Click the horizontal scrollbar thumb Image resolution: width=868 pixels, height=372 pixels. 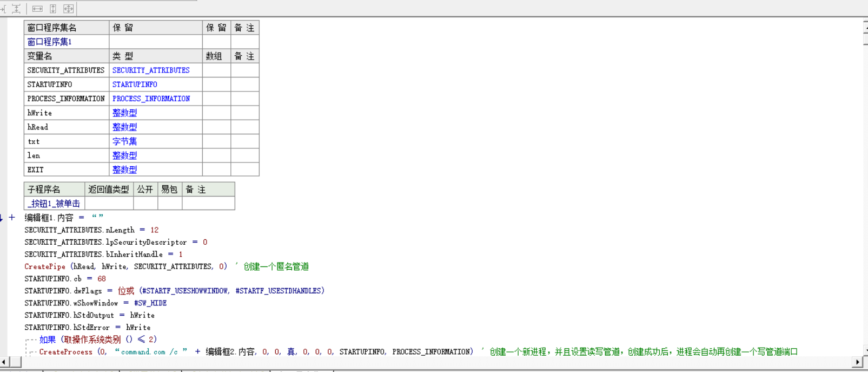16,362
